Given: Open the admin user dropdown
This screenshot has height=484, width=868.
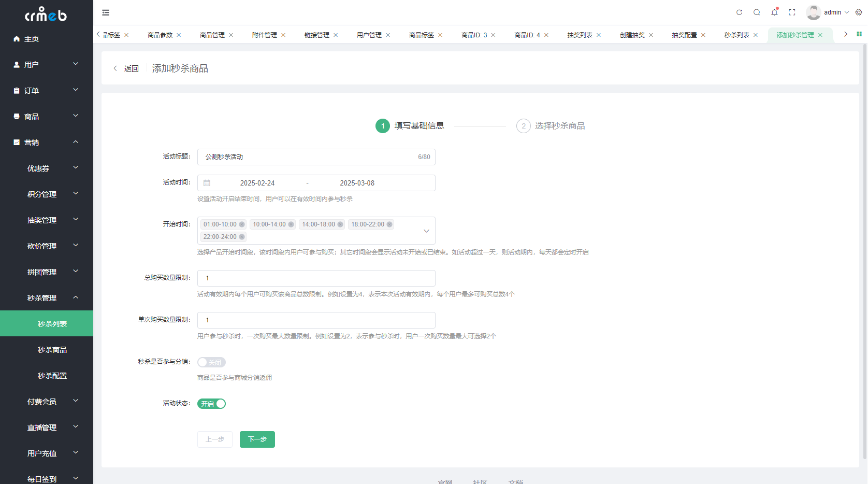Looking at the screenshot, I should [828, 12].
